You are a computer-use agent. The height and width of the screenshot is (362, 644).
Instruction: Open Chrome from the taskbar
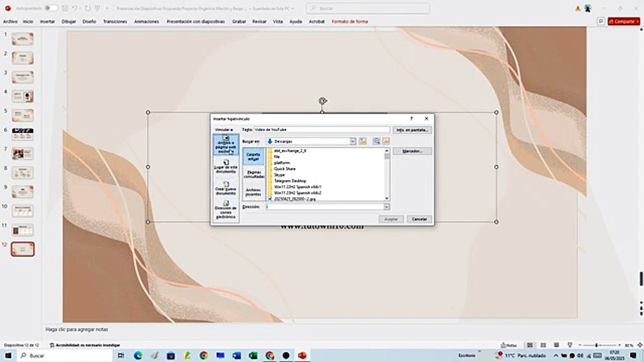[x=204, y=355]
